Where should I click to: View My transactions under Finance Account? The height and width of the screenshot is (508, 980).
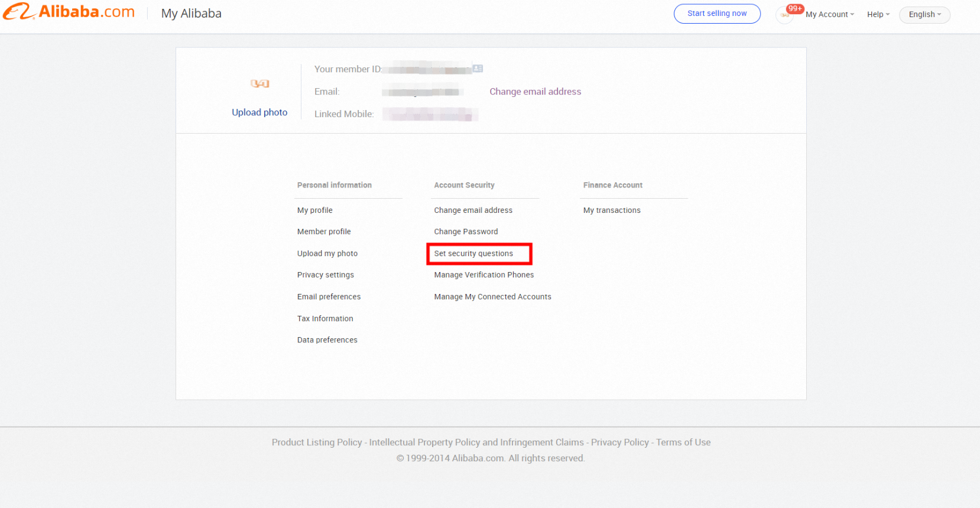point(612,210)
